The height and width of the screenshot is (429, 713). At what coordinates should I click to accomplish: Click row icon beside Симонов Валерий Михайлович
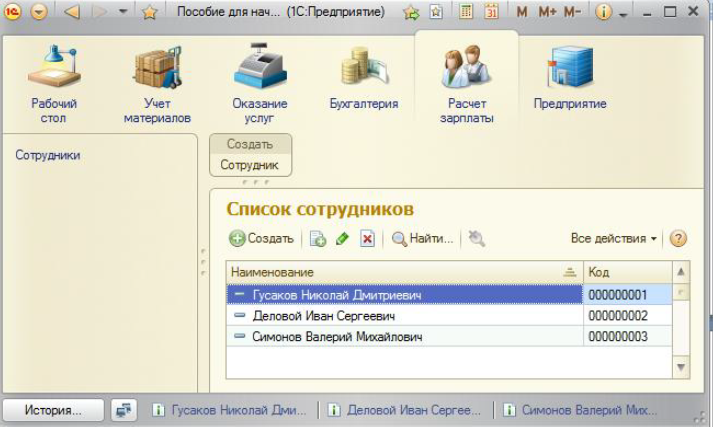click(x=239, y=336)
